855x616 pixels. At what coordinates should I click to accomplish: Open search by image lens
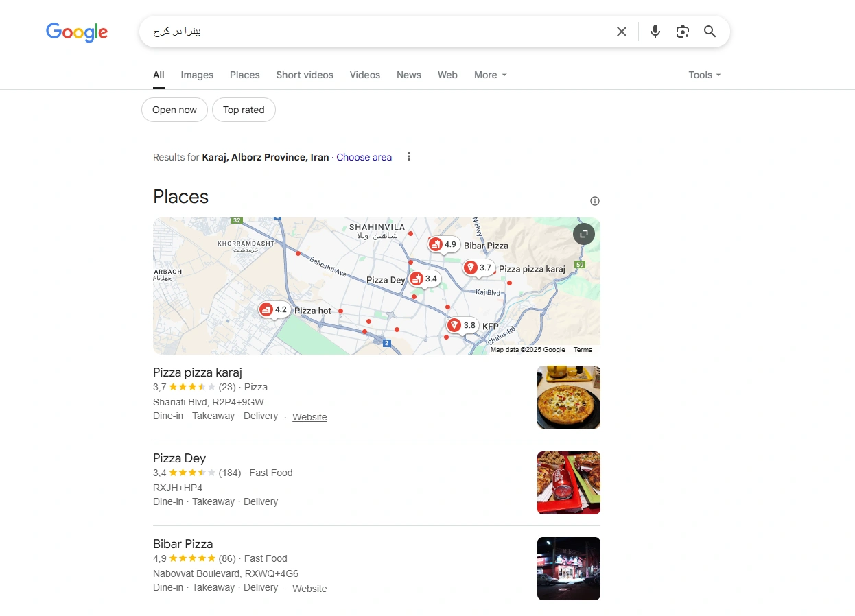(x=682, y=32)
